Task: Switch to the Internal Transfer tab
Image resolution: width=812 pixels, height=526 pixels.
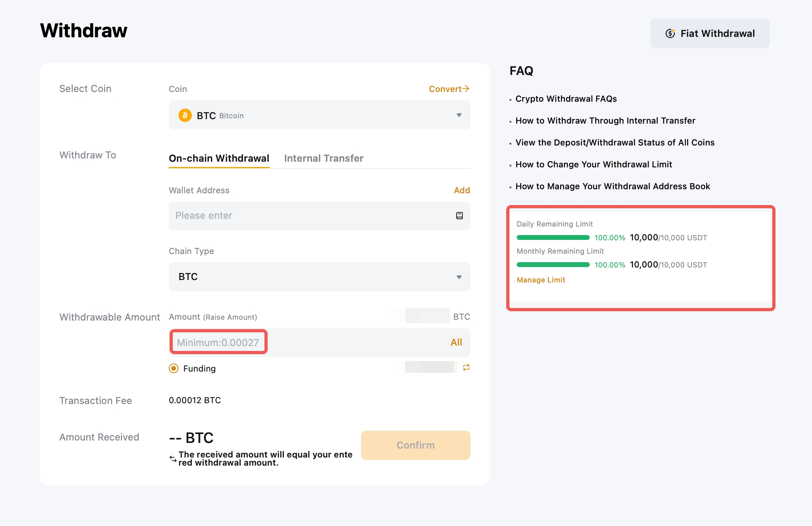Action: (x=323, y=158)
